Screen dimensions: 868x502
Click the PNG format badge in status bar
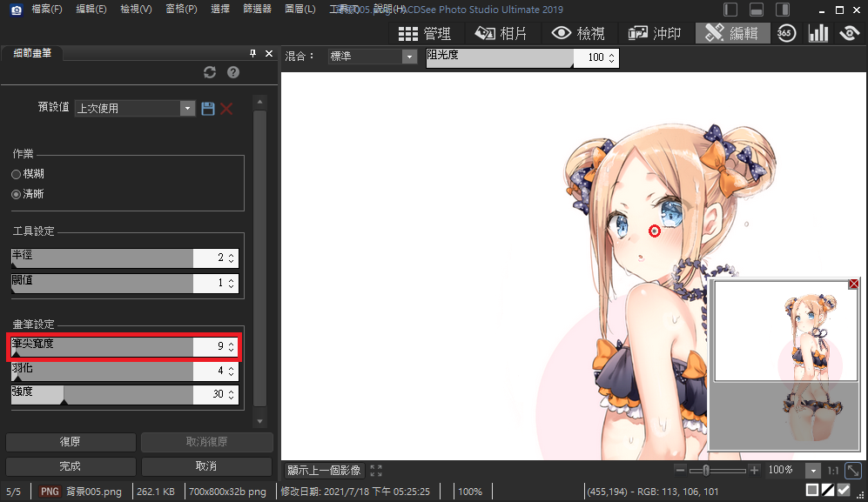(50, 492)
